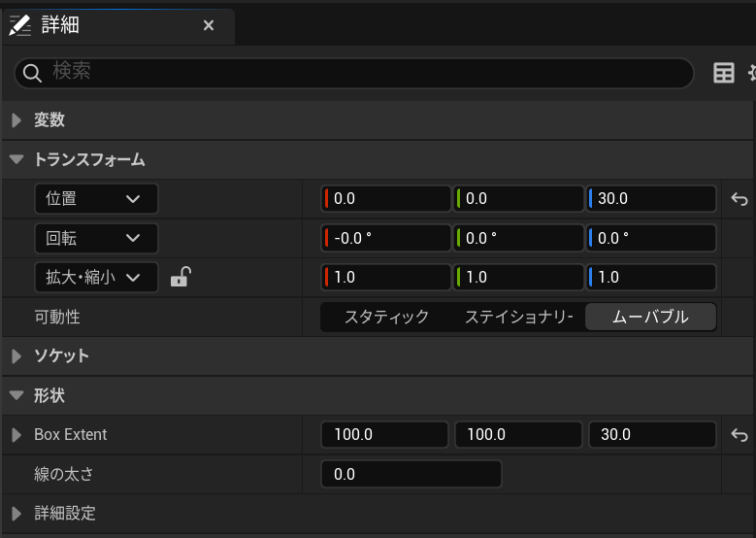
Task: Expand the ソケット section
Action: 16,356
